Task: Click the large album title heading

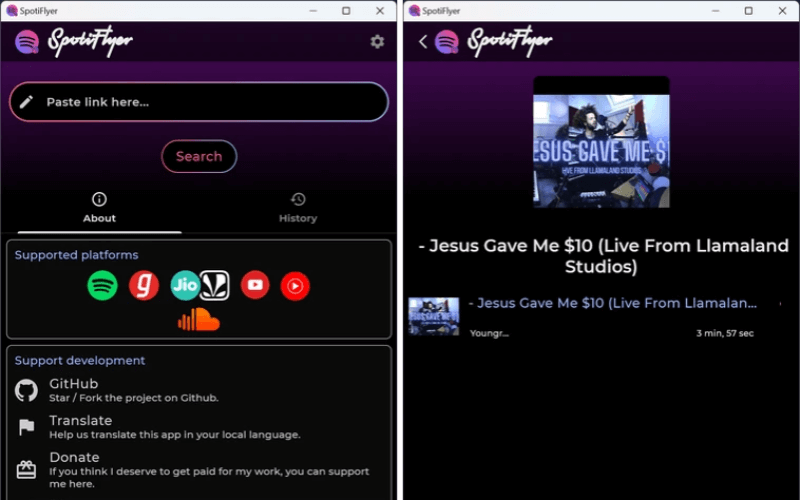Action: (x=602, y=256)
